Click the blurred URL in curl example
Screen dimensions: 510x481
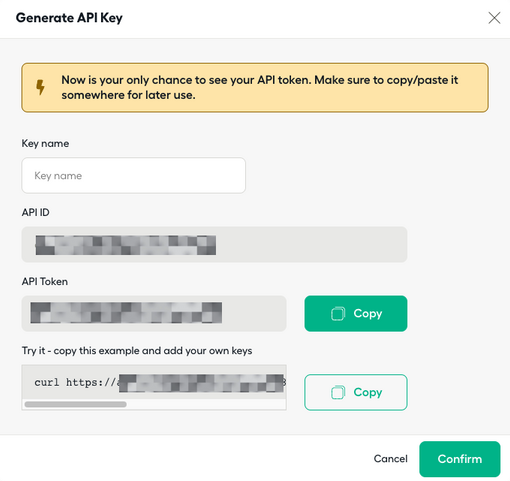(201, 383)
